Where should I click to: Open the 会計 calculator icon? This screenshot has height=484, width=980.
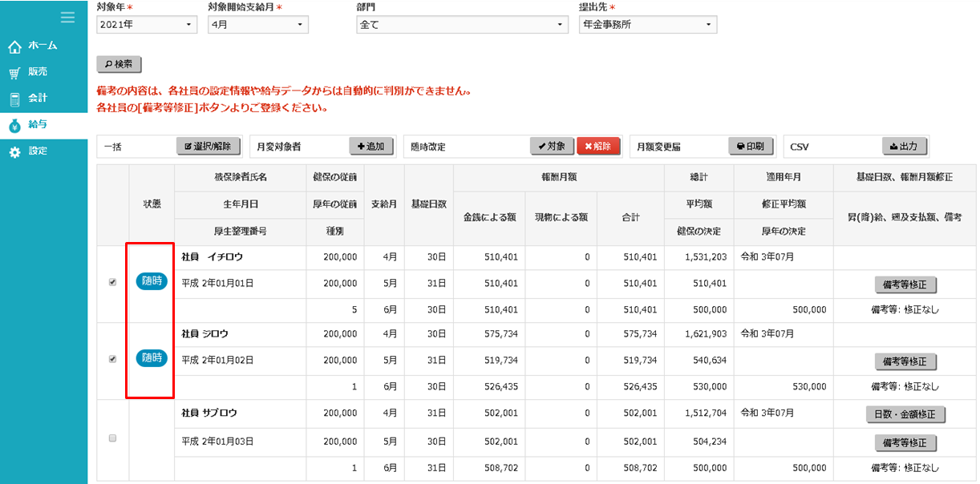point(14,99)
